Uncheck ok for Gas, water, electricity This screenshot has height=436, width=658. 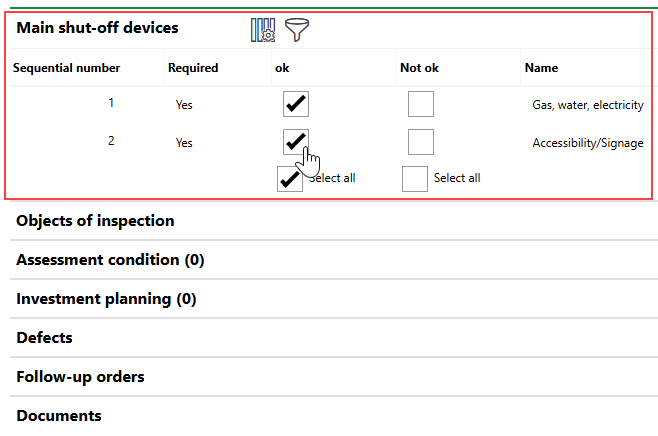point(296,104)
